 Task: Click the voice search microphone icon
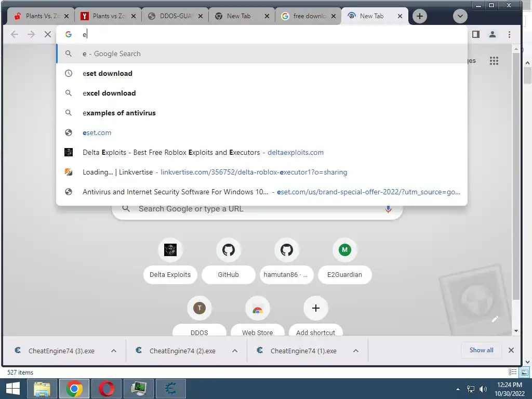pos(389,209)
